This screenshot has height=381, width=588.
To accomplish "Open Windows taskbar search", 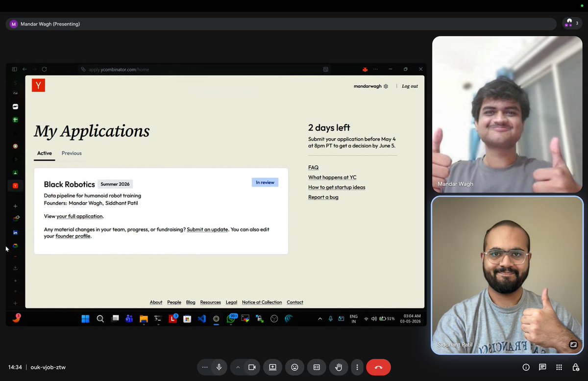I will (x=100, y=319).
